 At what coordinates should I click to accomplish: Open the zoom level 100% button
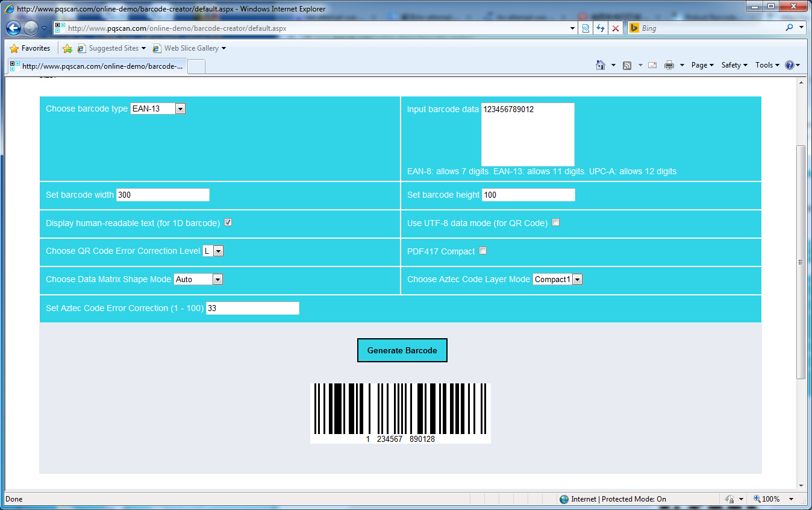(767, 499)
